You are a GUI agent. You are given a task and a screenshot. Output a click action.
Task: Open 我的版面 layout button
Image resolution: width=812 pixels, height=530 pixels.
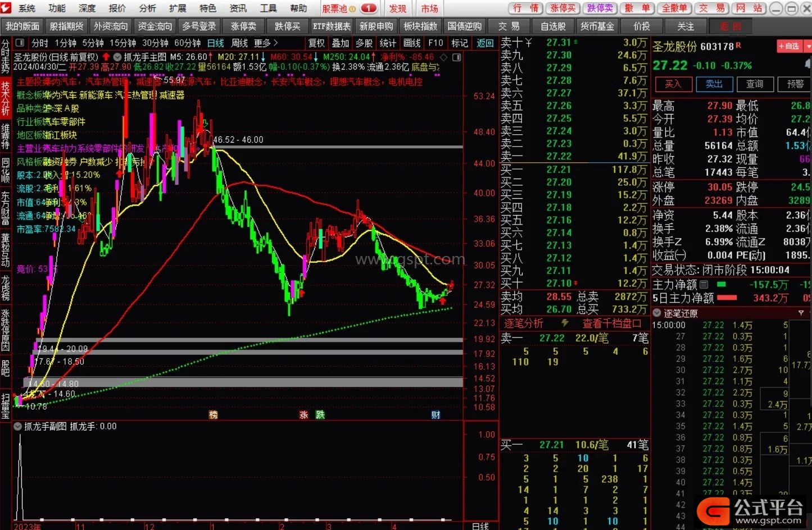pyautogui.click(x=22, y=26)
